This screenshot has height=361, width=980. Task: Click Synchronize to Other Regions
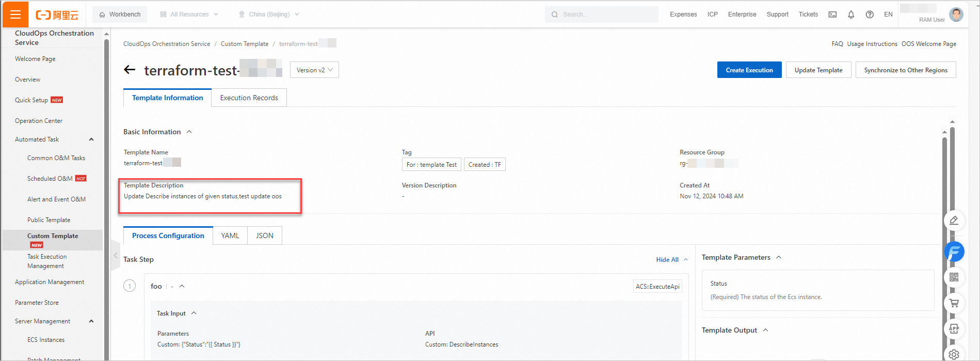pos(906,70)
